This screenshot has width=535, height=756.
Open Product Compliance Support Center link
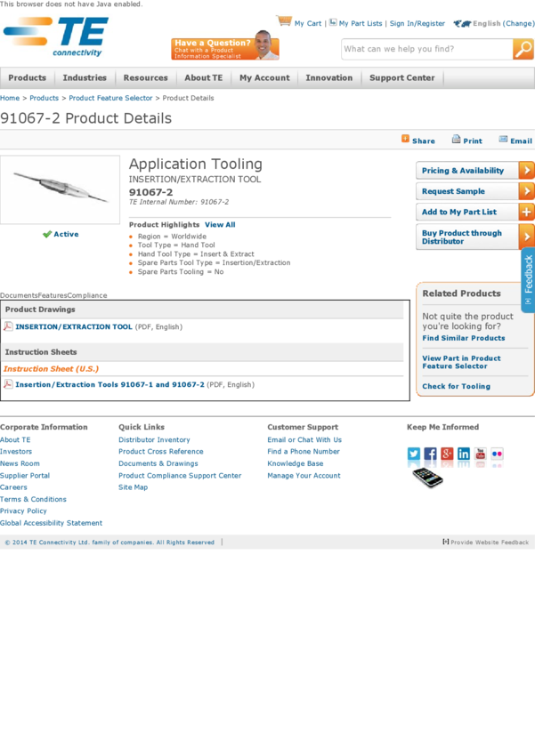[x=180, y=476]
